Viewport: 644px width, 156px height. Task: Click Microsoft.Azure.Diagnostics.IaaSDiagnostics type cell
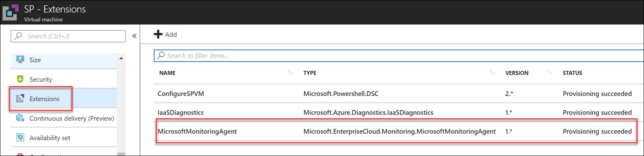(x=368, y=113)
